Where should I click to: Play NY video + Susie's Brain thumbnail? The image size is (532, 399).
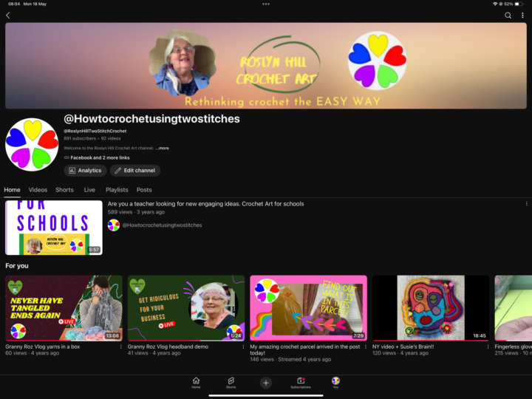coord(431,307)
